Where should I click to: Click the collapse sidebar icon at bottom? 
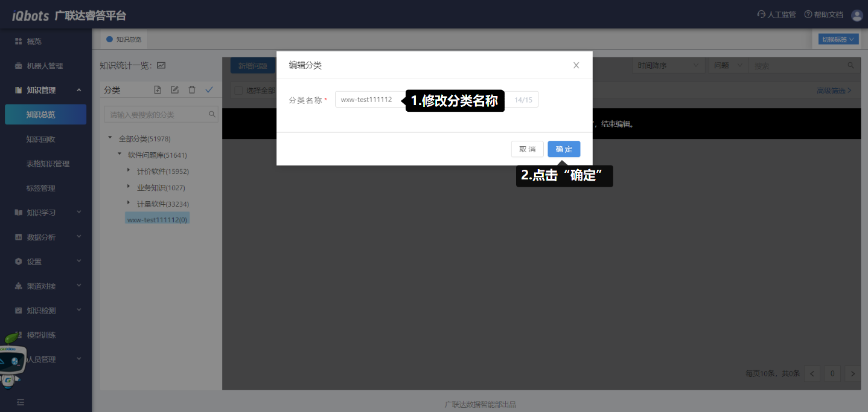(x=21, y=402)
